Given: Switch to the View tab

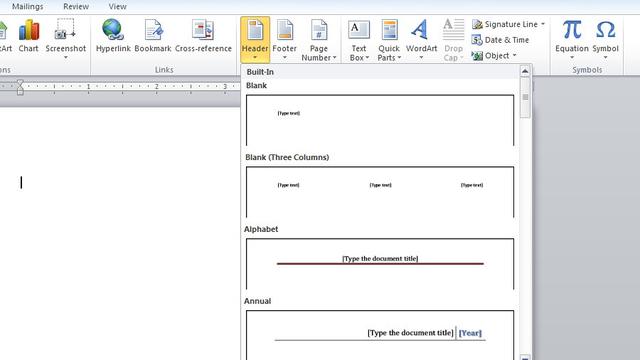Looking at the screenshot, I should point(118,7).
